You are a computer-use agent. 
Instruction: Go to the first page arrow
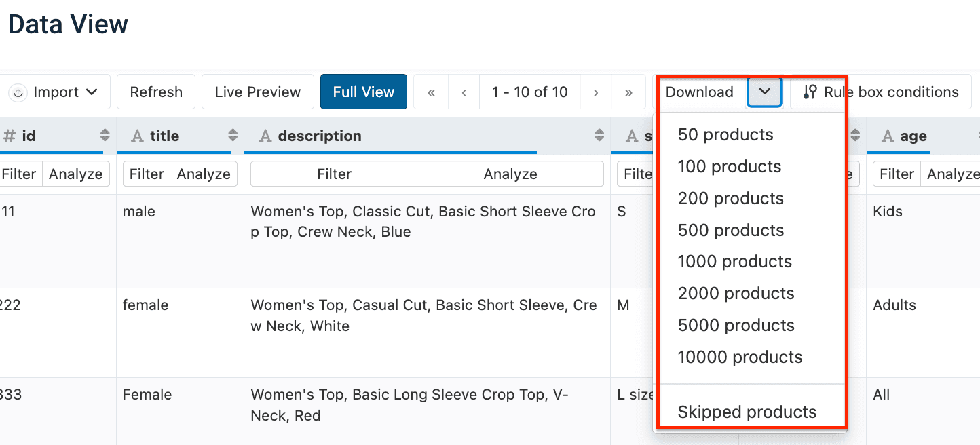tap(431, 92)
